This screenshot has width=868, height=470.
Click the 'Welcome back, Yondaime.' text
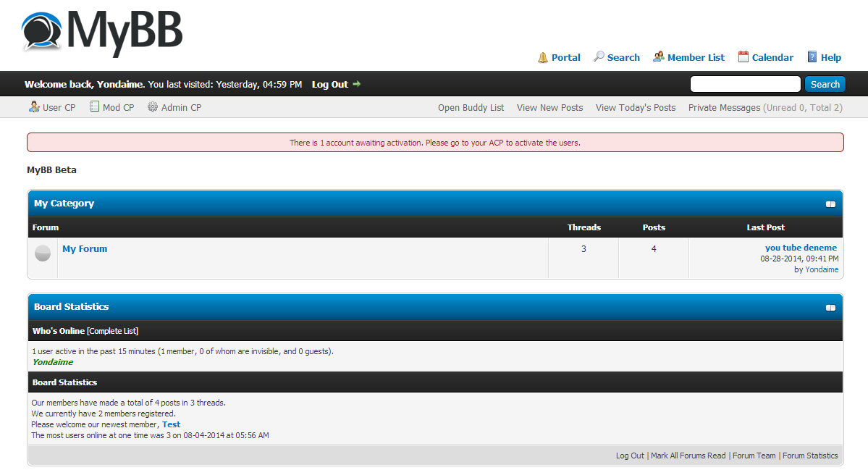coord(85,84)
